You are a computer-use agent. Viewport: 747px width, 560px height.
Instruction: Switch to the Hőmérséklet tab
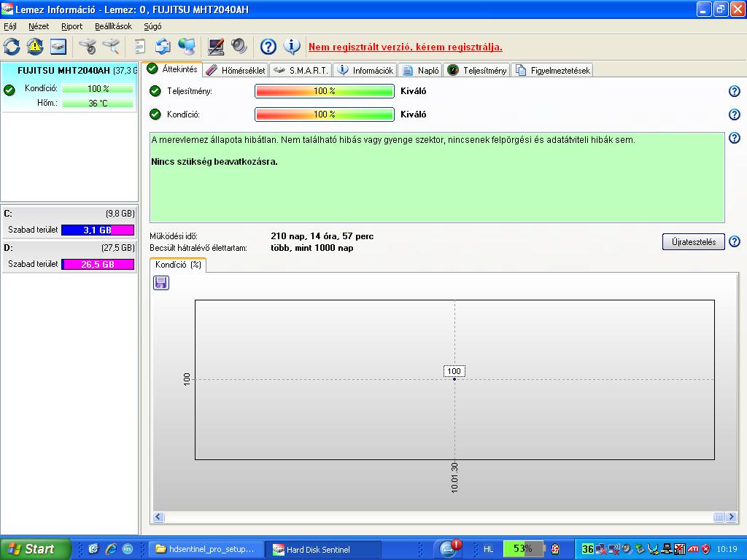pos(236,71)
